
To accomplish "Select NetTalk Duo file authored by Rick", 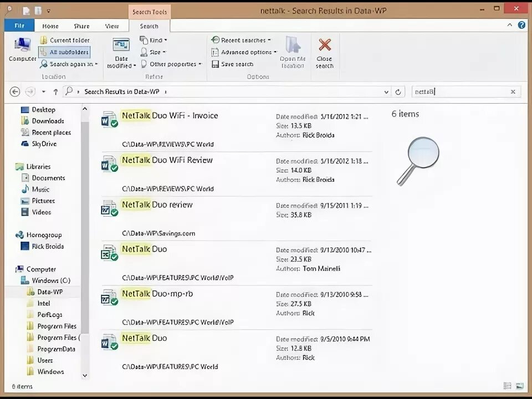I will point(110,342).
